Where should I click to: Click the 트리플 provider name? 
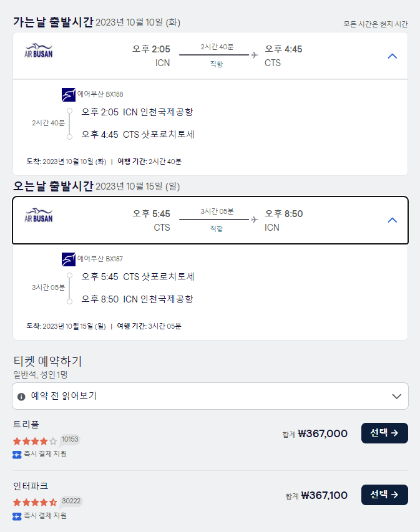(26, 424)
